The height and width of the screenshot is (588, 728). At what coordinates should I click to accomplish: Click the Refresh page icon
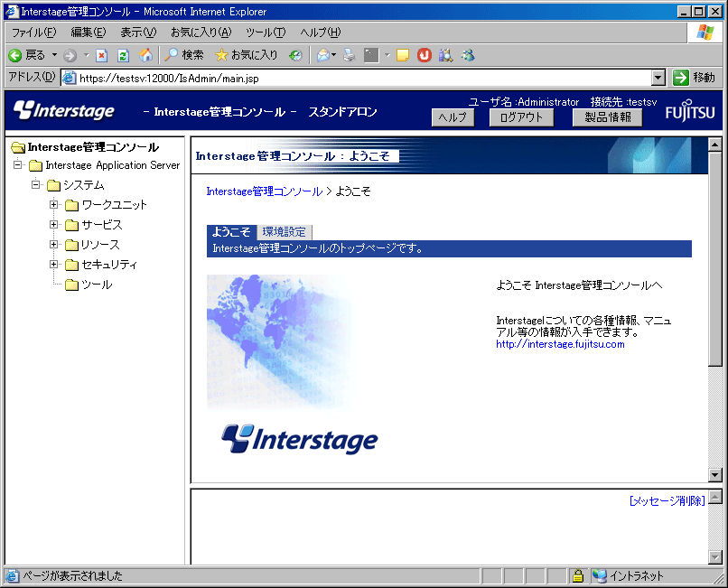(123, 56)
